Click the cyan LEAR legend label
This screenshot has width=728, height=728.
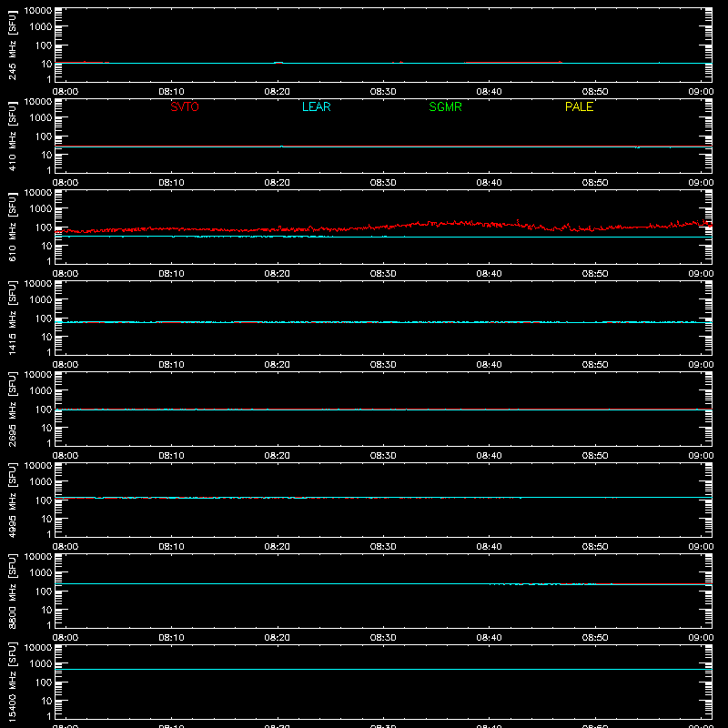tap(316, 106)
